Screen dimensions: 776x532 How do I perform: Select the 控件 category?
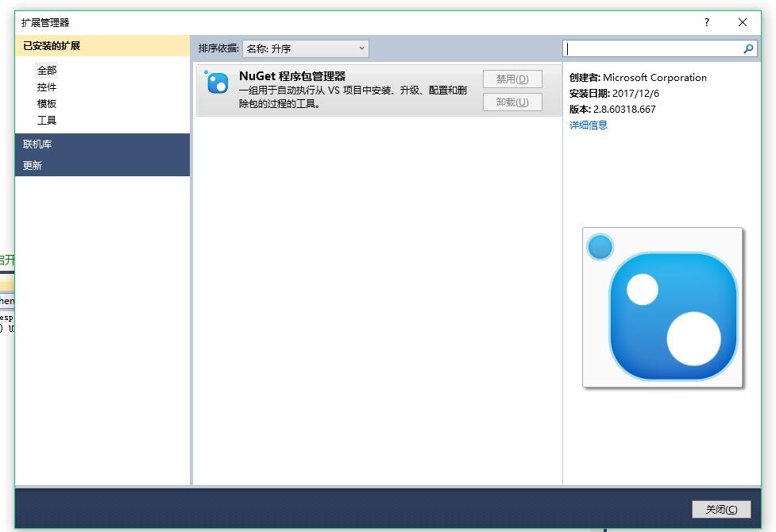click(47, 87)
